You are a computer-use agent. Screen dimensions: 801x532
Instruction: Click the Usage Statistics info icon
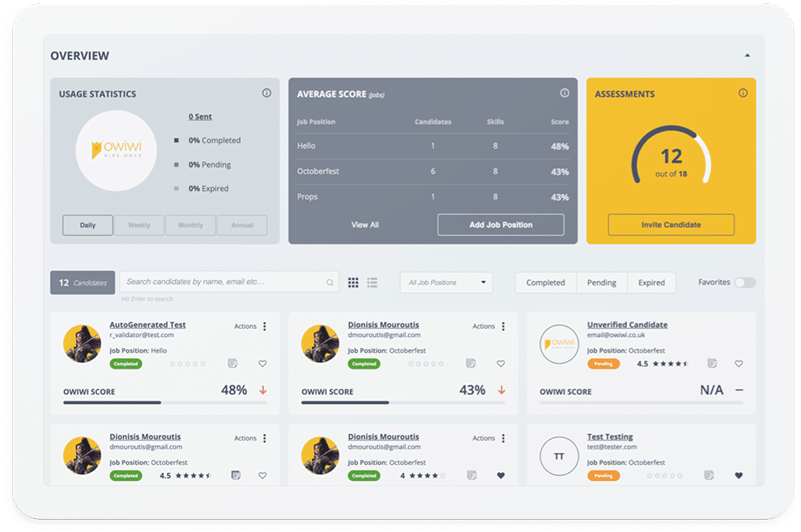pyautogui.click(x=266, y=93)
